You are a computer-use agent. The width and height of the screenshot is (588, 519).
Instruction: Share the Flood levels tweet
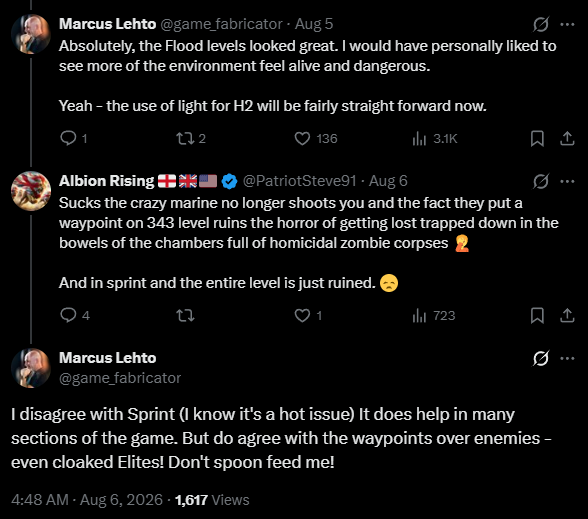[x=567, y=138]
